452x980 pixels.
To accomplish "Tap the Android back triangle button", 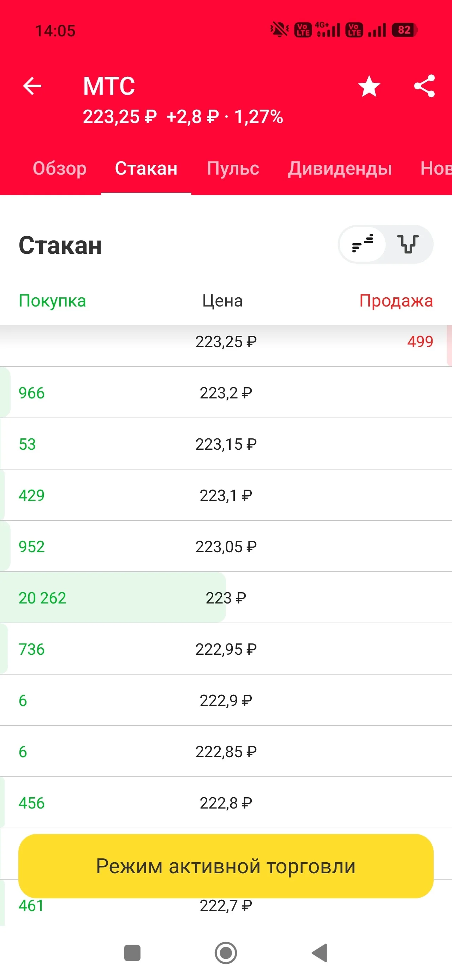I will [x=320, y=953].
